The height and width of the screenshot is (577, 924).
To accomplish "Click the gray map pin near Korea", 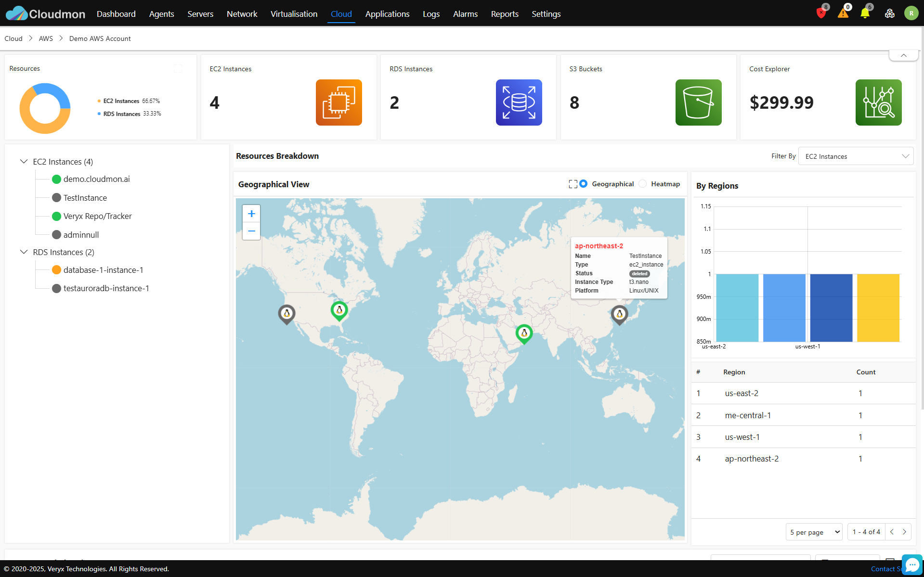I will point(619,315).
